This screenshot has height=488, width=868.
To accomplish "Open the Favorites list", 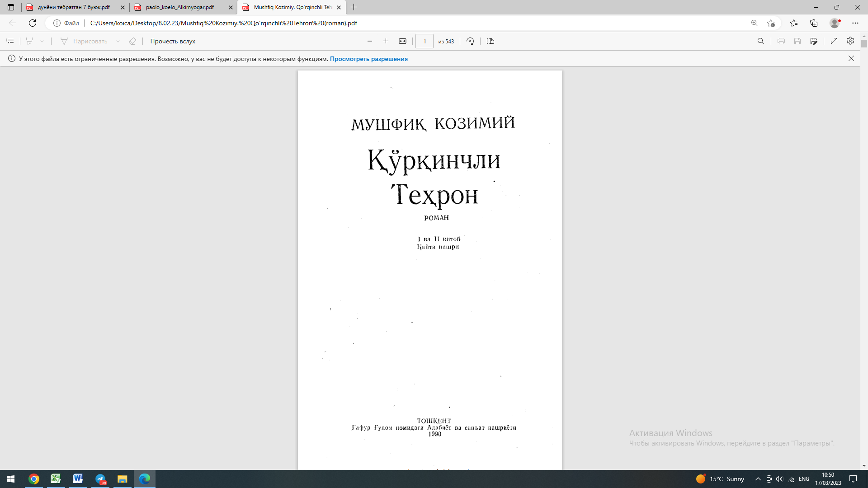I will pyautogui.click(x=794, y=23).
